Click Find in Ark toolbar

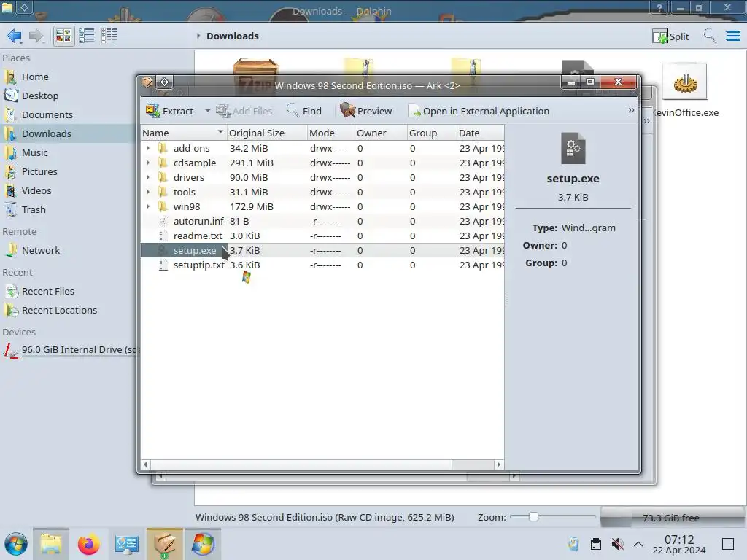click(x=303, y=111)
